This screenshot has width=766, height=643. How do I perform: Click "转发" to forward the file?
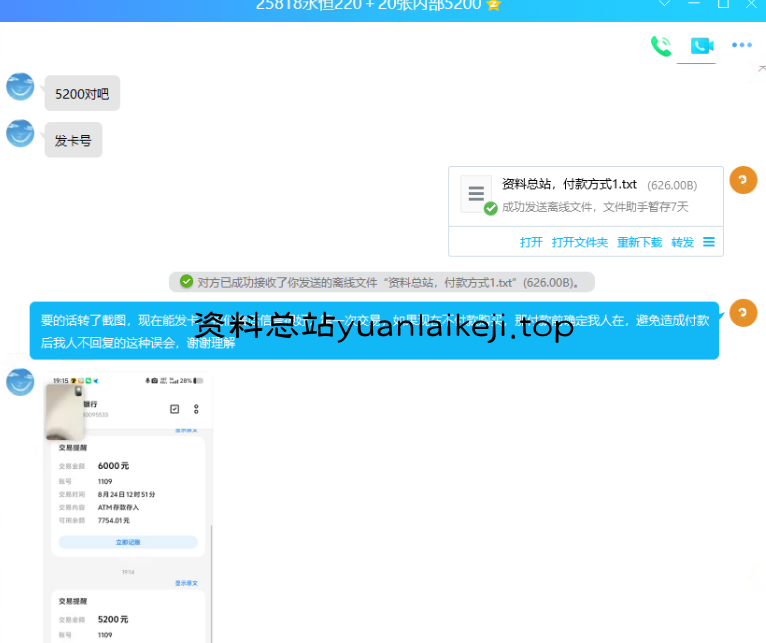coord(682,242)
